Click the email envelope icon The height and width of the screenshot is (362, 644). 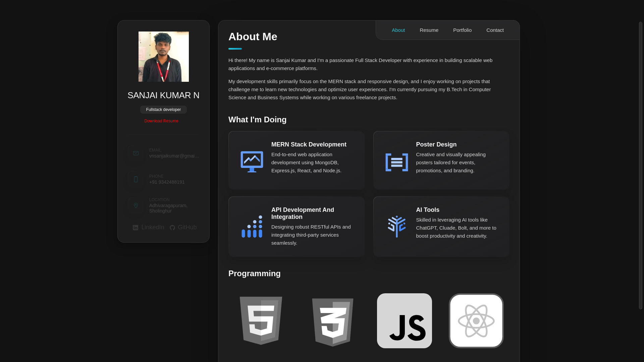[136, 153]
